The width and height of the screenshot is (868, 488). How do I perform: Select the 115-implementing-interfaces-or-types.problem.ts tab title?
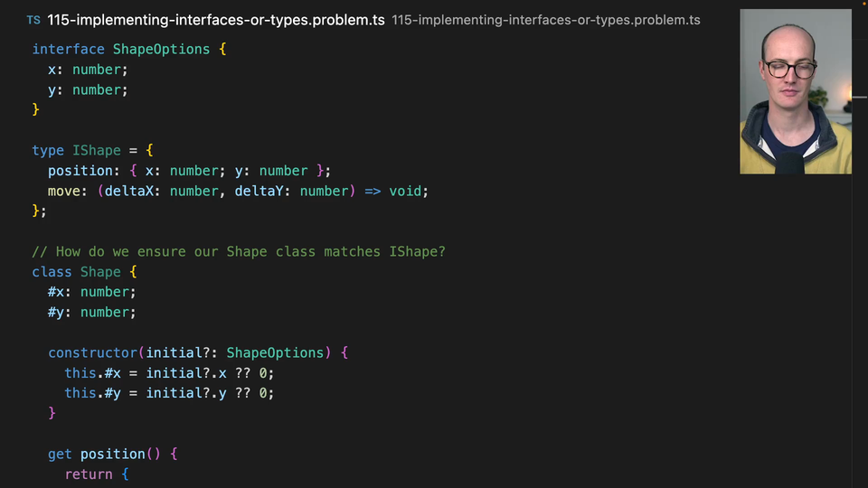point(216,20)
